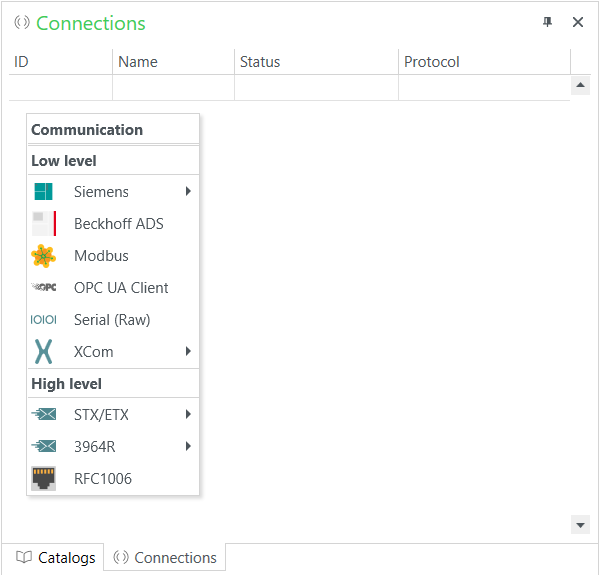Expand the XCom submenu arrow

(188, 351)
